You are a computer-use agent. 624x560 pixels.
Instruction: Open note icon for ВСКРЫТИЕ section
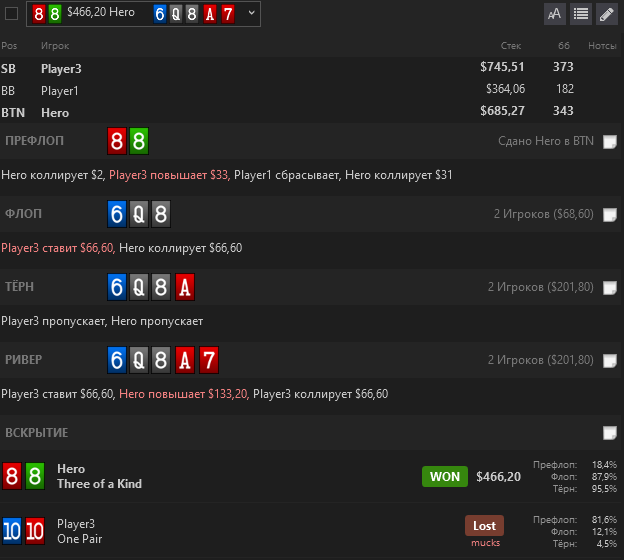[610, 433]
